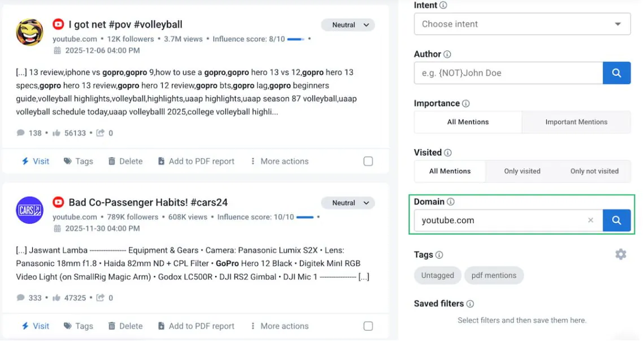Click the youtube.com link under the cars24 title
Viewport: 644px width, 341px height.
click(x=75, y=217)
